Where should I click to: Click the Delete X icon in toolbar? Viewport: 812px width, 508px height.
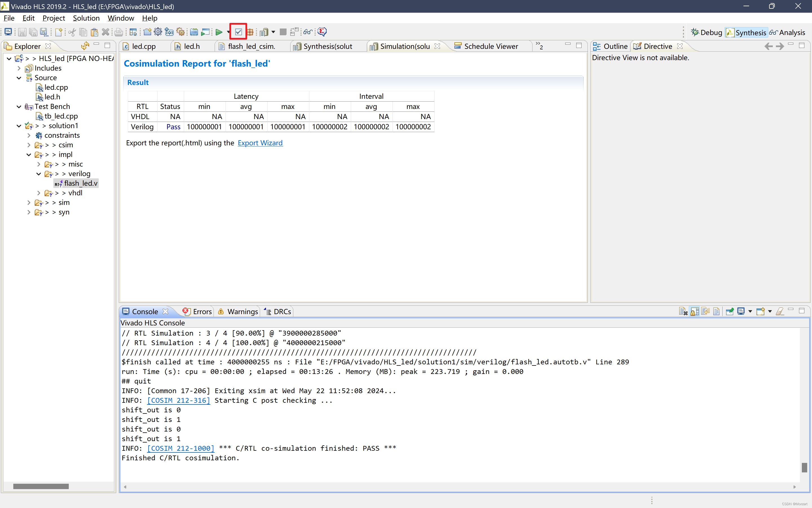pos(105,32)
